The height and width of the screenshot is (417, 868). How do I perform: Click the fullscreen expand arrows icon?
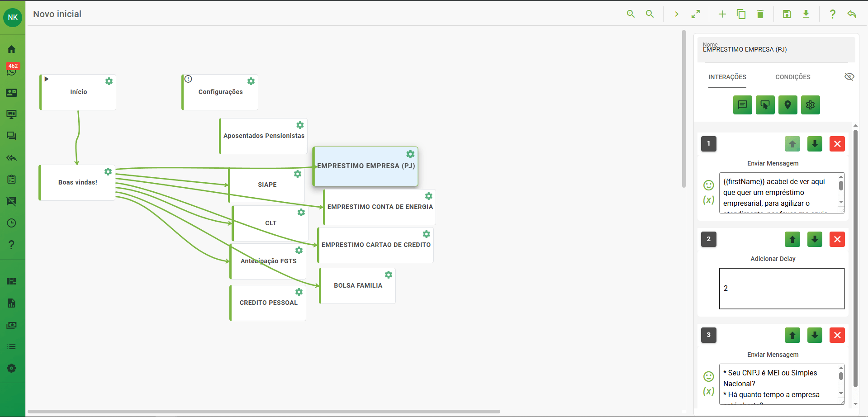pos(696,14)
